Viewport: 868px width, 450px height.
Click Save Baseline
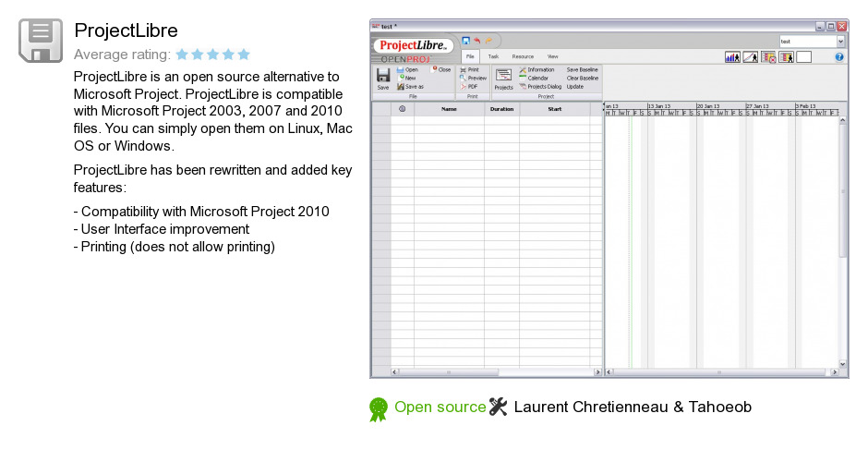point(582,70)
